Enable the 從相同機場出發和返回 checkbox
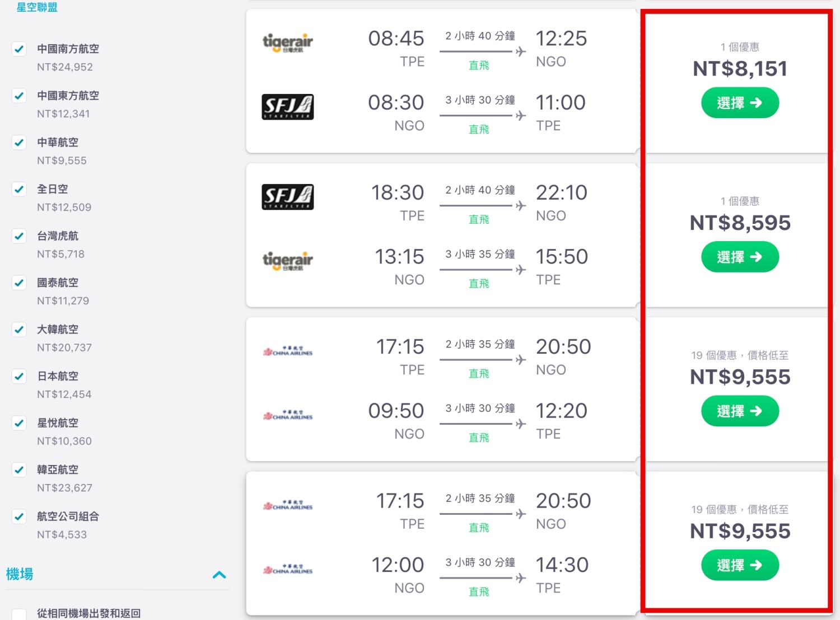 pyautogui.click(x=19, y=614)
